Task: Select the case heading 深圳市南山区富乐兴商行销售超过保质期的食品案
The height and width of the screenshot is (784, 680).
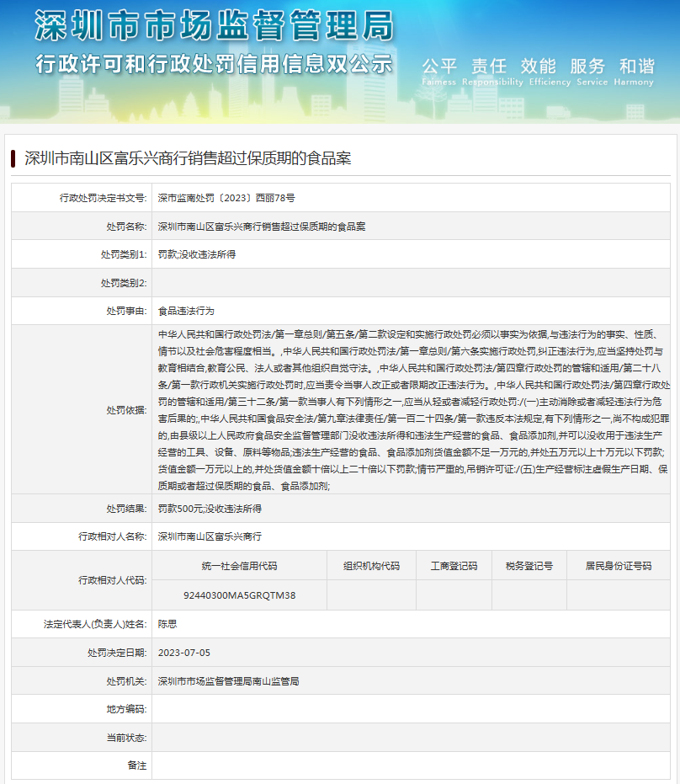Action: 187,157
